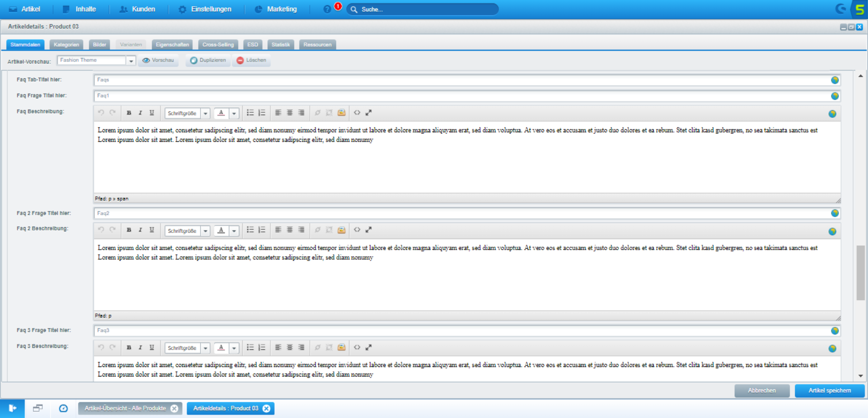
Task: Open the help question mark icon
Action: [327, 9]
